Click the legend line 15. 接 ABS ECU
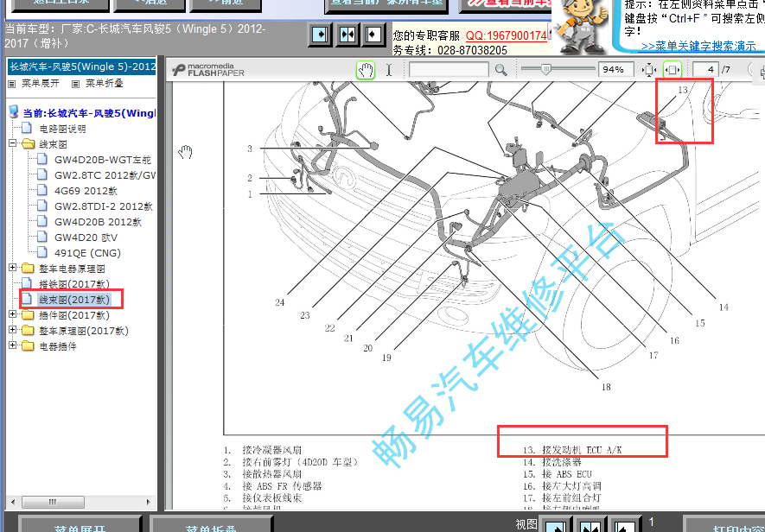The image size is (765, 532). coord(558,474)
